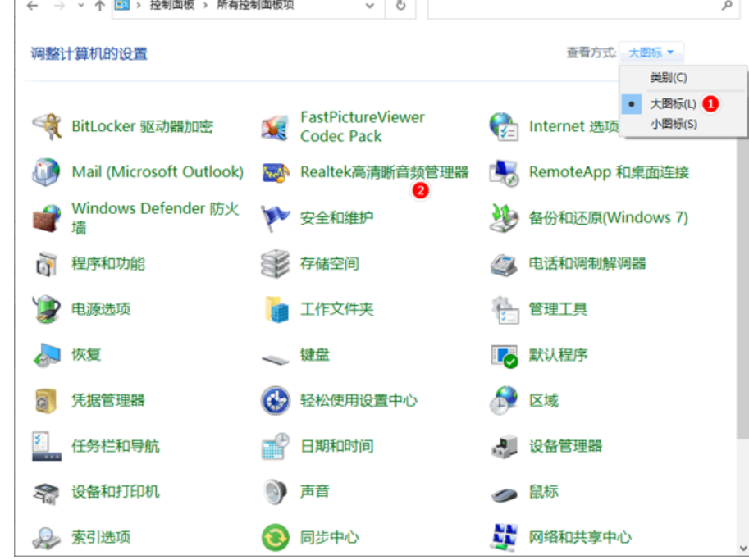The height and width of the screenshot is (560, 749).
Task: Open the 同步中心 green sync icon
Action: coord(275,538)
